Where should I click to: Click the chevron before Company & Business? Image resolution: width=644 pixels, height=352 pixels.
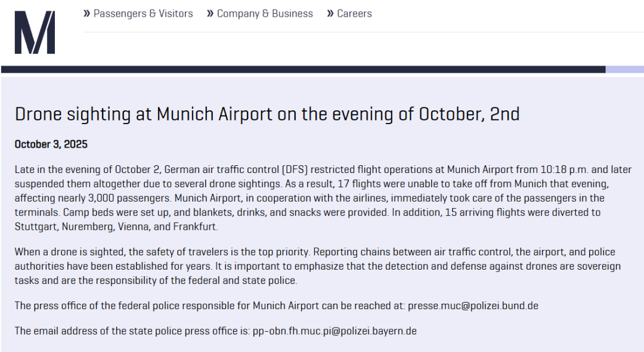click(x=210, y=13)
